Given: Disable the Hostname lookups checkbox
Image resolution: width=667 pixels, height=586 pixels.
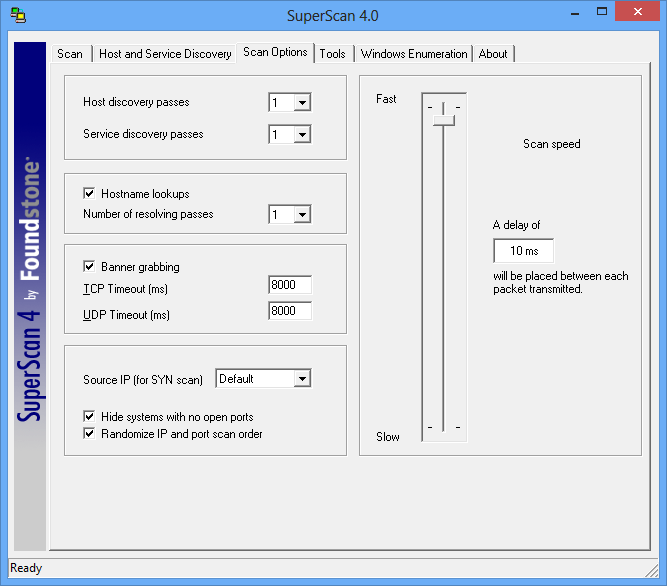Looking at the screenshot, I should pyautogui.click(x=89, y=193).
